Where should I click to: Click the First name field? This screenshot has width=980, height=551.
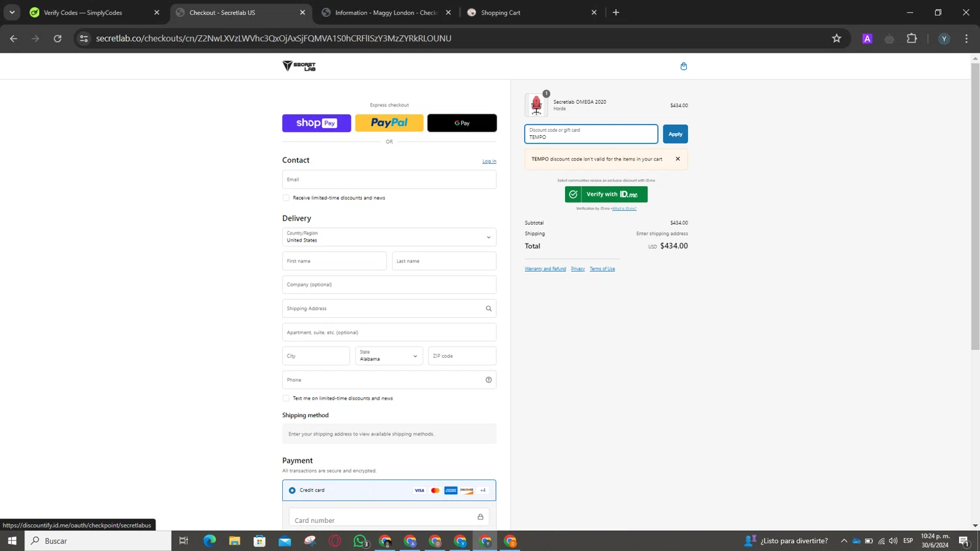tap(335, 261)
